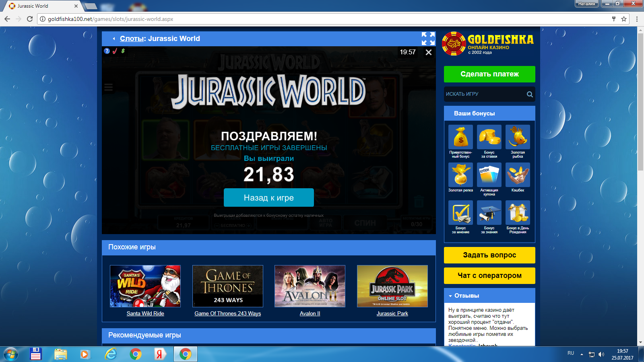
Task: Click the Задать вопрос button
Action: click(x=489, y=255)
